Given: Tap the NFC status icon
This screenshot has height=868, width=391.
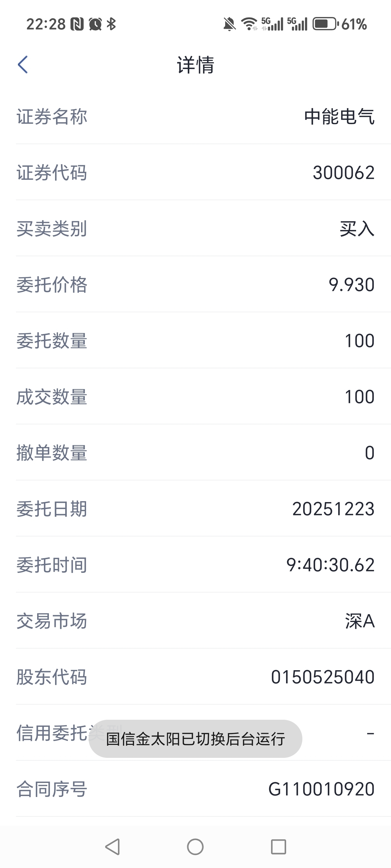Looking at the screenshot, I should pyautogui.click(x=77, y=24).
